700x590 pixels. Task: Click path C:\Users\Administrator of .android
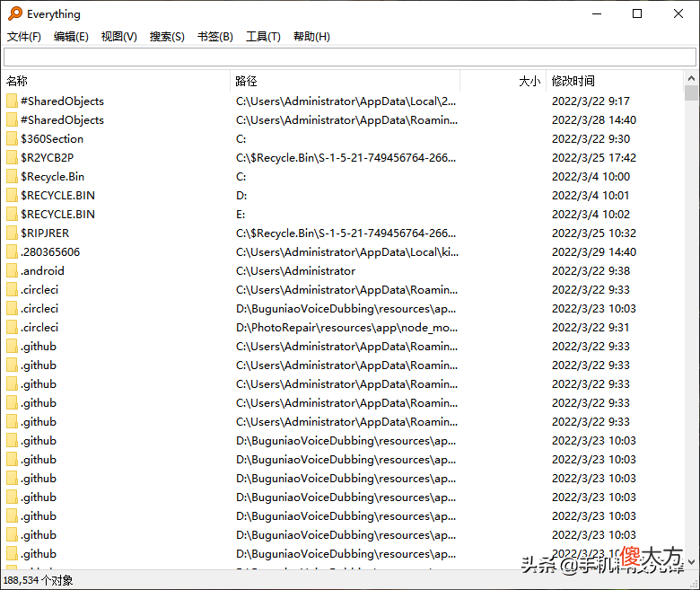pyautogui.click(x=295, y=270)
